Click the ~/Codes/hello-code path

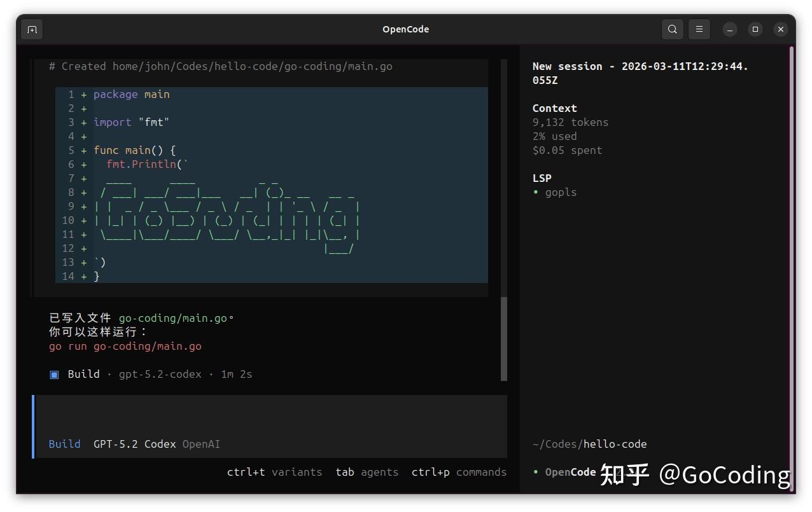coord(589,444)
